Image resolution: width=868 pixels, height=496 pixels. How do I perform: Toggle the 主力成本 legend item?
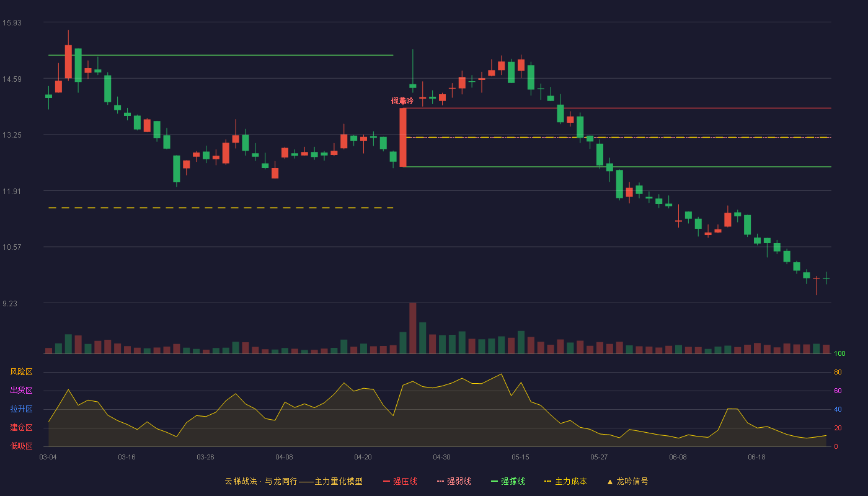pyautogui.click(x=565, y=481)
